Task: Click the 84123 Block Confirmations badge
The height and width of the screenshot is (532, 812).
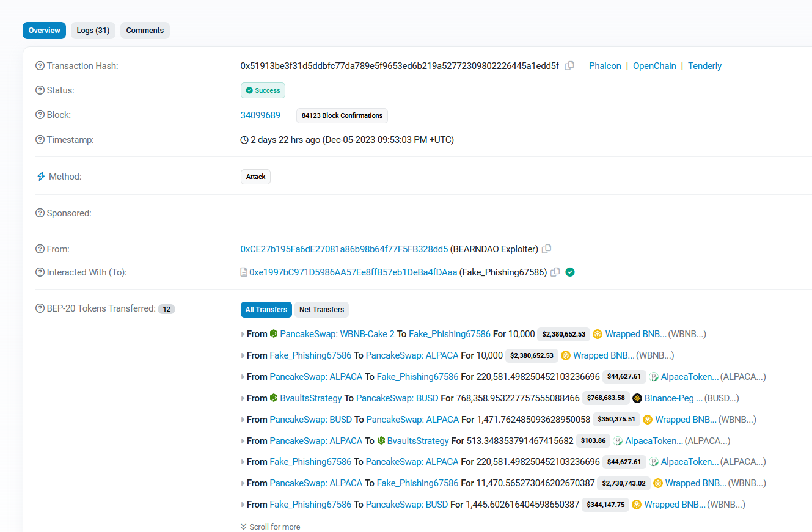Action: tap(342, 115)
